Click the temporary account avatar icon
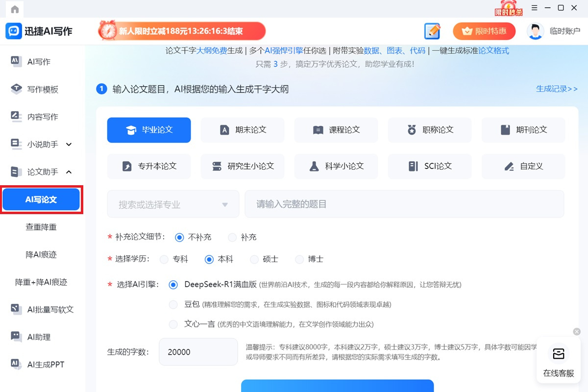This screenshot has height=392, width=588. [x=535, y=31]
